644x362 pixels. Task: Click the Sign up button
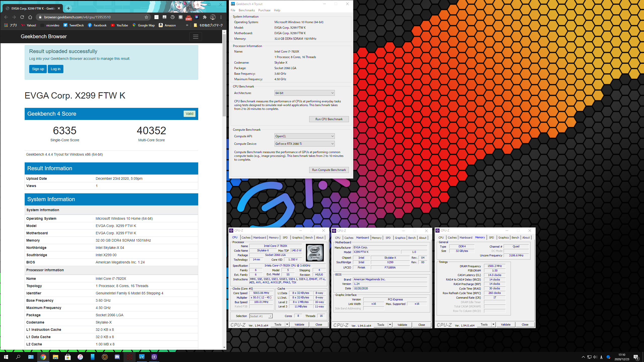tap(38, 69)
